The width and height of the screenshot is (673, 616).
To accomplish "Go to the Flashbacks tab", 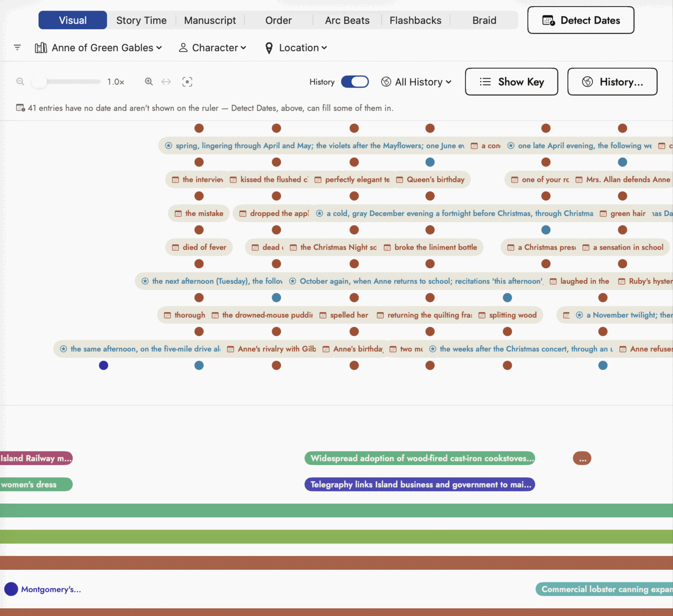I will pos(415,20).
